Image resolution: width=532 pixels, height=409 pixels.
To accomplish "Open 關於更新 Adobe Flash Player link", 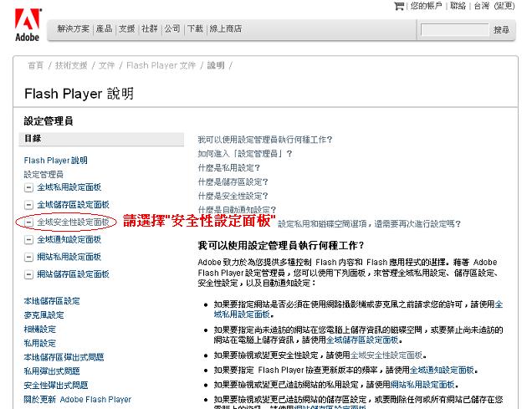I will pyautogui.click(x=77, y=400).
